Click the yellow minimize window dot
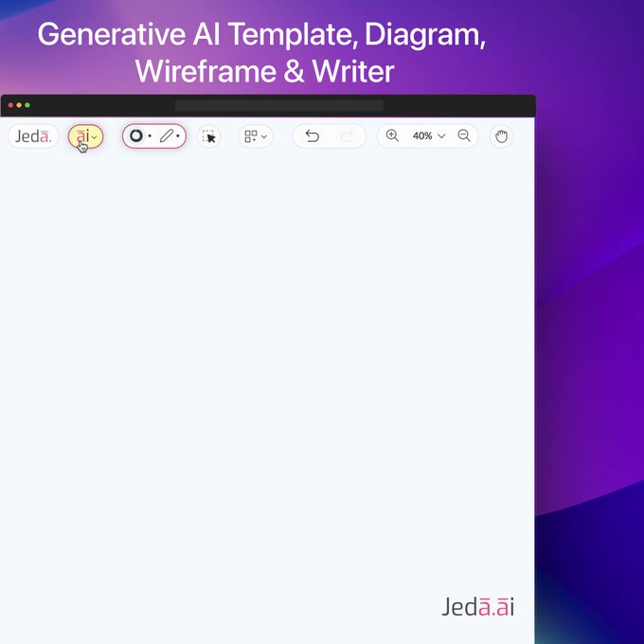The image size is (644, 644). pyautogui.click(x=19, y=105)
